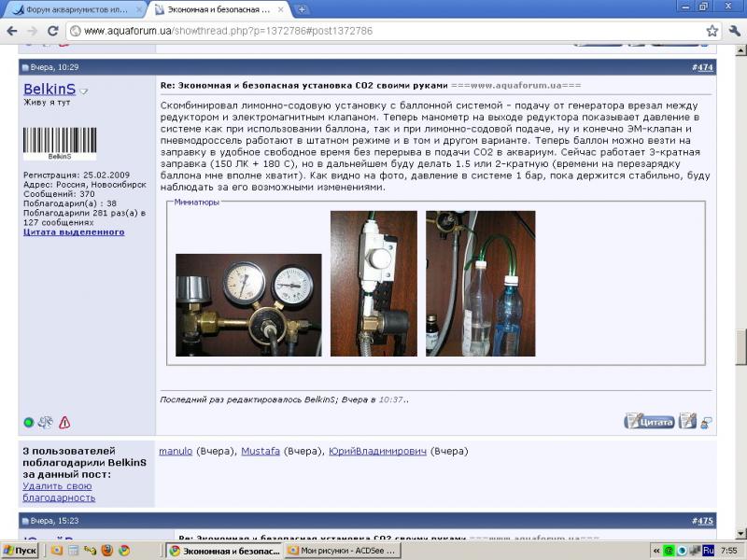Report post with red warning triangle icon
Image resolution: width=747 pixels, height=560 pixels.
pos(64,423)
